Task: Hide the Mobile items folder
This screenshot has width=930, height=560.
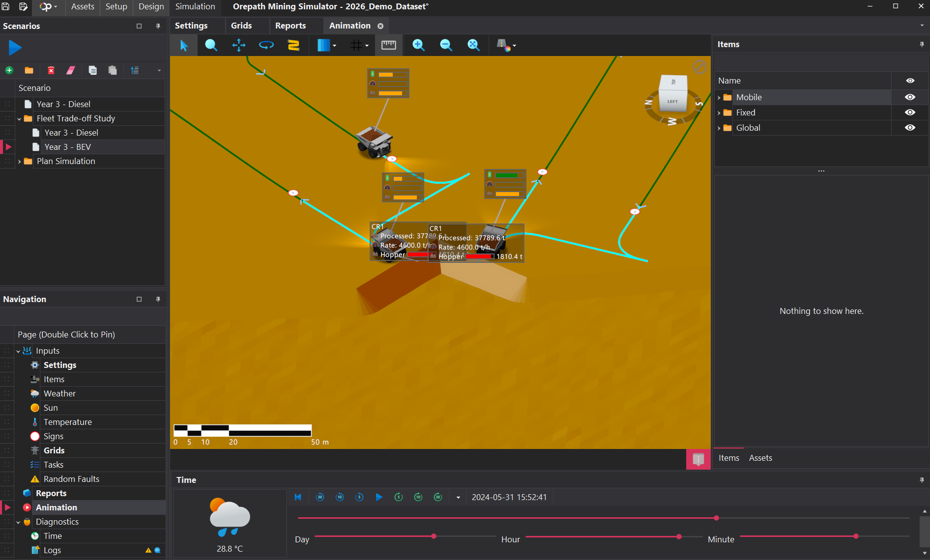Action: pos(910,97)
